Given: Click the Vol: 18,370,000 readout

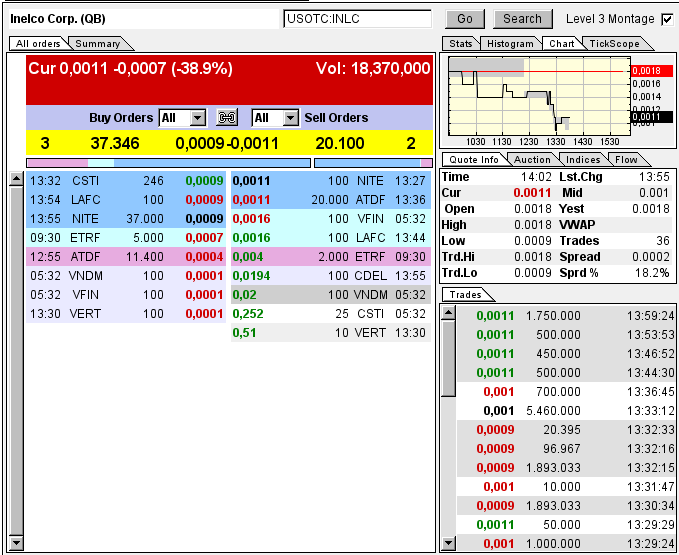Looking at the screenshot, I should click(373, 68).
